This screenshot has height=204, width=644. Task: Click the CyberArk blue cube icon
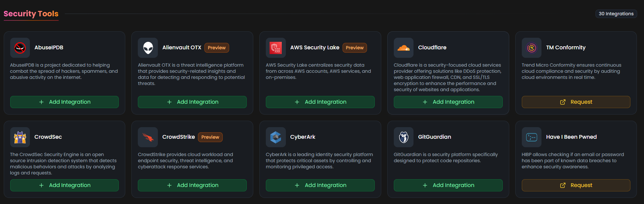(276, 137)
